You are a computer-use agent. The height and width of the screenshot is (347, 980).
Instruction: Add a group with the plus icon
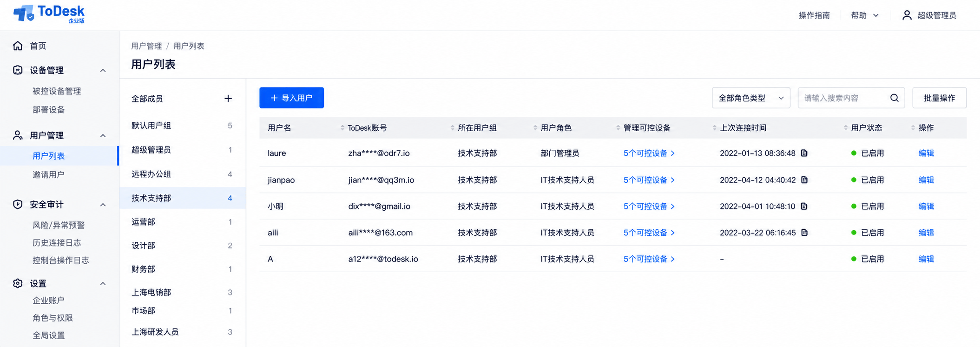(228, 99)
